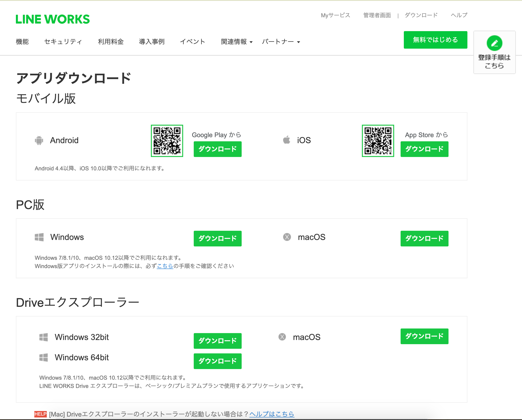Viewport: 522px width, 420px height.
Task: Open the イベント page
Action: (x=193, y=42)
